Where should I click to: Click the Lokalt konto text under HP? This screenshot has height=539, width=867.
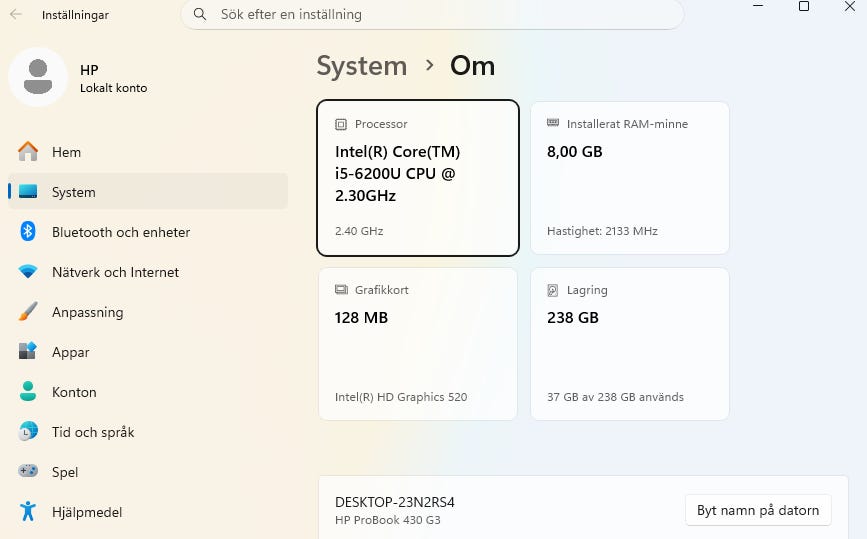(x=113, y=88)
